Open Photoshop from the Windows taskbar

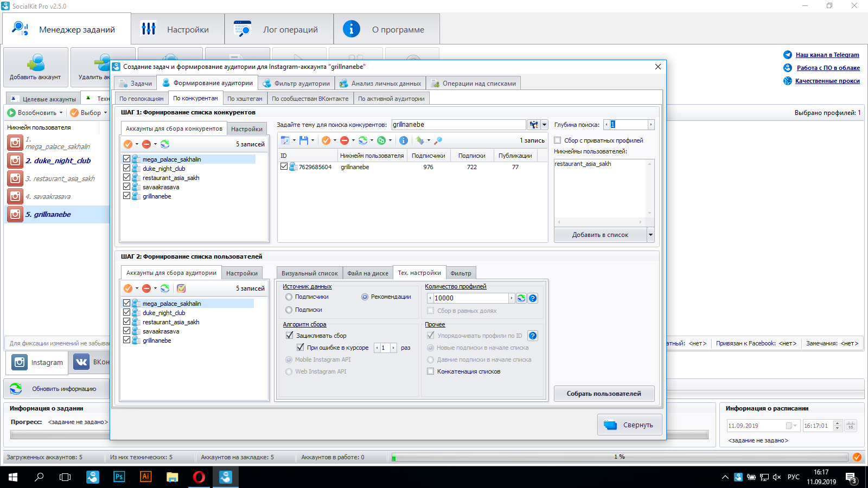click(119, 477)
